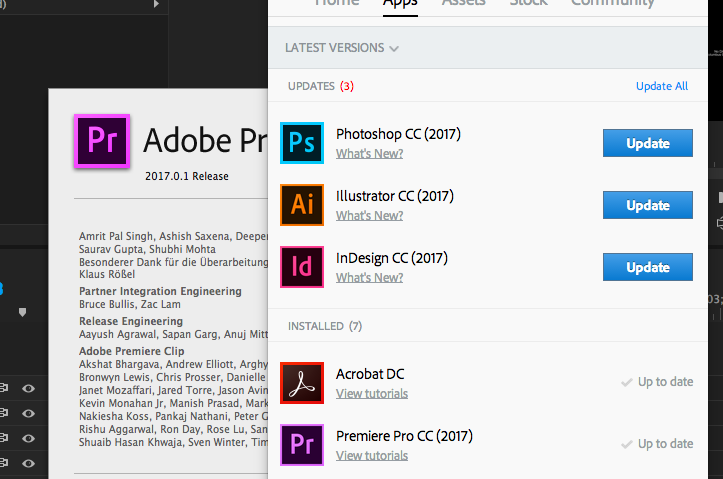This screenshot has width=723, height=479.
Task: Click the marker icon in Premiere timeline
Action: coord(22,312)
